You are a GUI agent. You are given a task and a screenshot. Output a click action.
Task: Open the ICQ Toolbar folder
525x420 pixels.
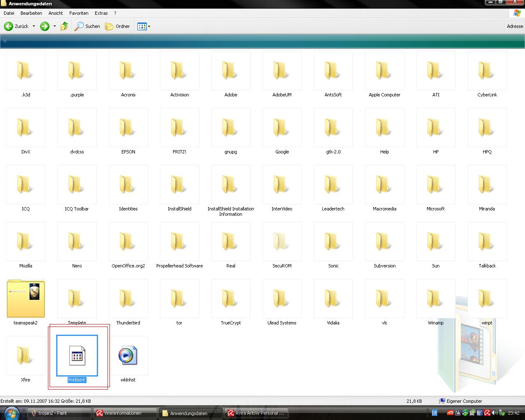pyautogui.click(x=77, y=185)
